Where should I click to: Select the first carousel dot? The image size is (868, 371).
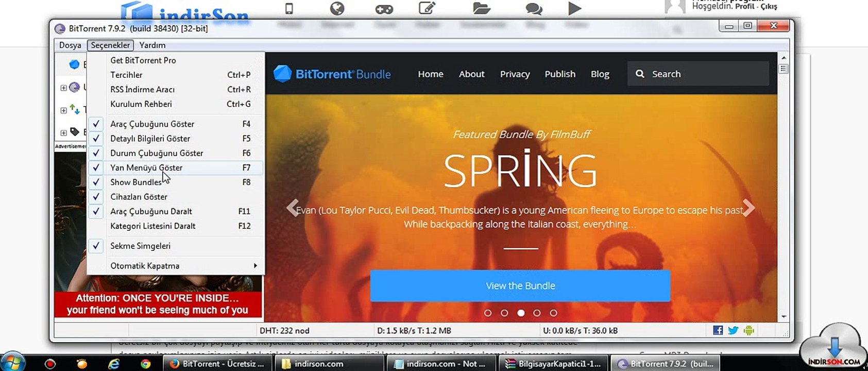[488, 313]
